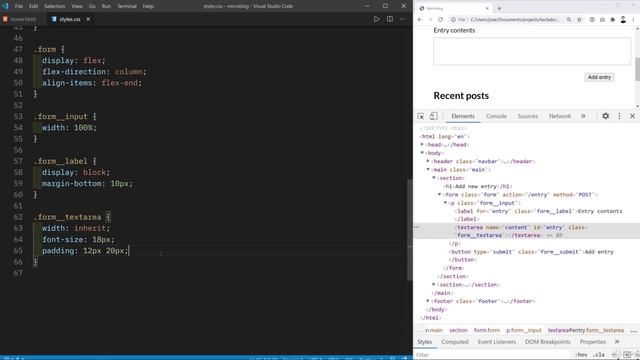Click into the Entry contents textarea
The image size is (640, 360).
[532, 51]
